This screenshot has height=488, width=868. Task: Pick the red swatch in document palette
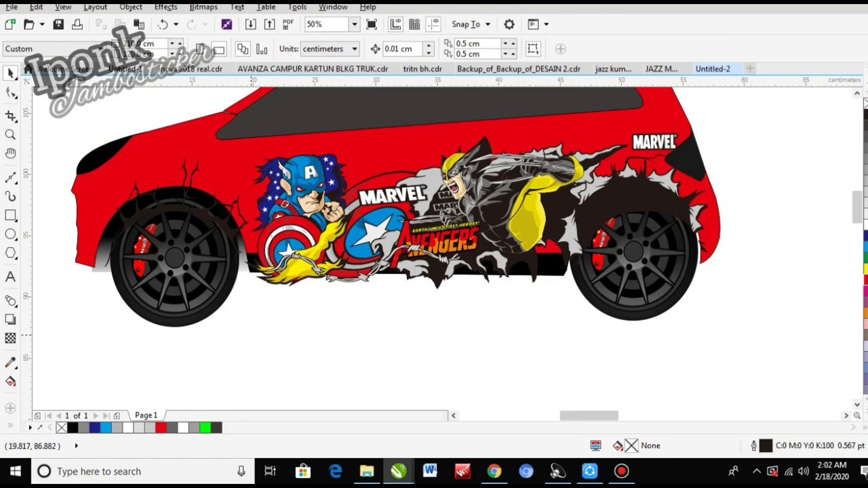161,428
